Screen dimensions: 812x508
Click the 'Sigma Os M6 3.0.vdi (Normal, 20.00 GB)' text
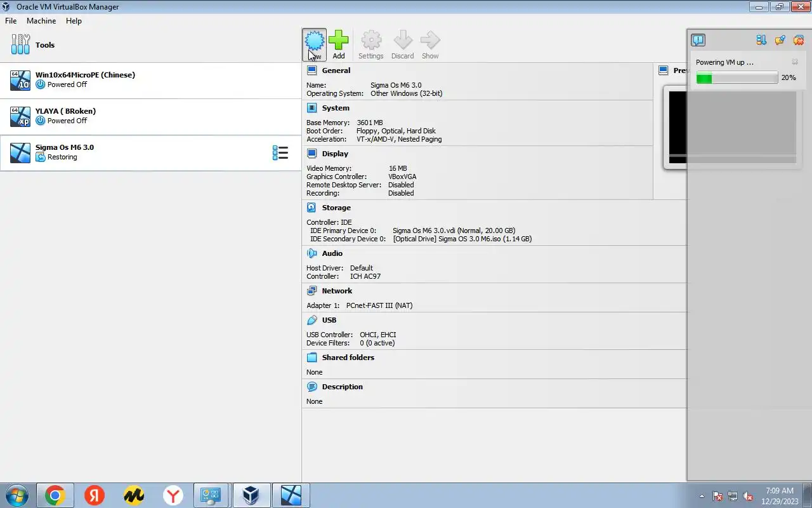454,231
